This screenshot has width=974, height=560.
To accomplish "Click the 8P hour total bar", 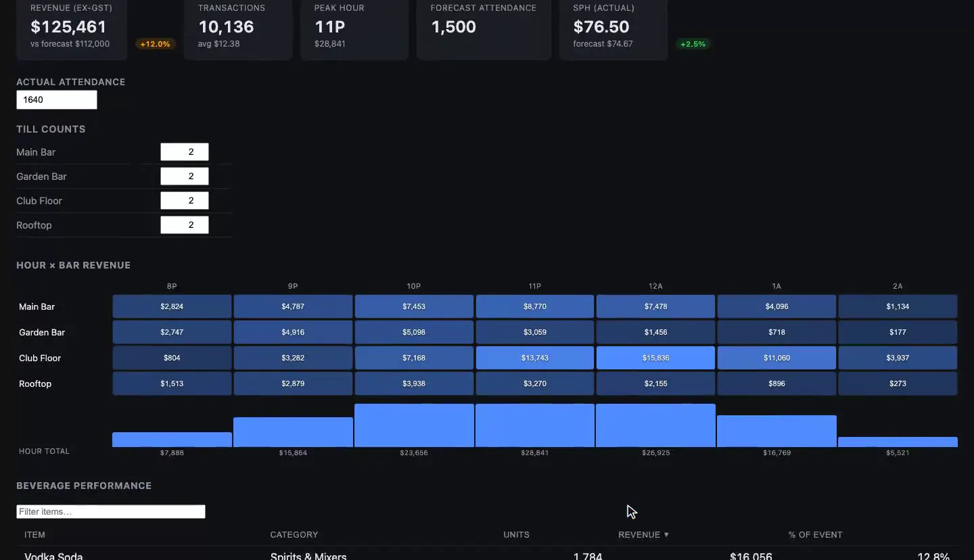I will pos(172,440).
